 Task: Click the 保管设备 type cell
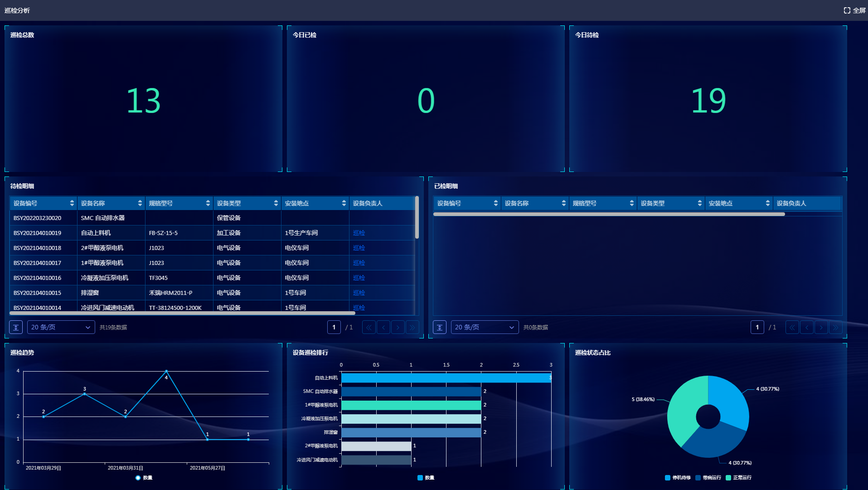pos(247,218)
